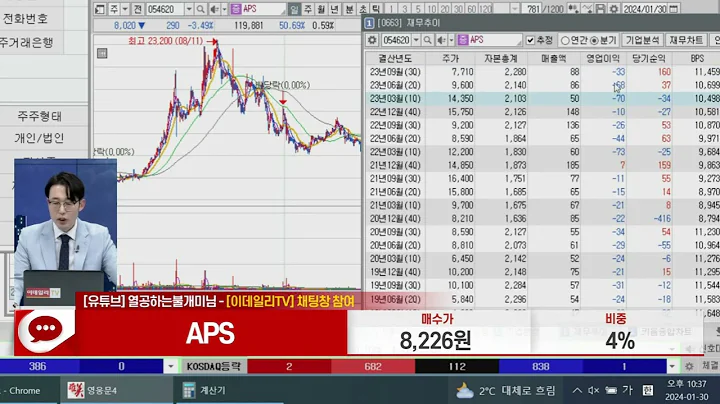720x404 pixels.
Task: Open the chart settings gear icon
Action: pos(614,9)
